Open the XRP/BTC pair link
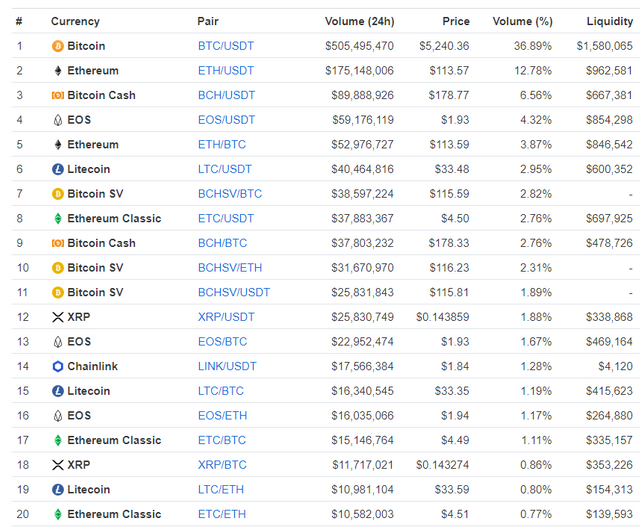 [x=222, y=465]
